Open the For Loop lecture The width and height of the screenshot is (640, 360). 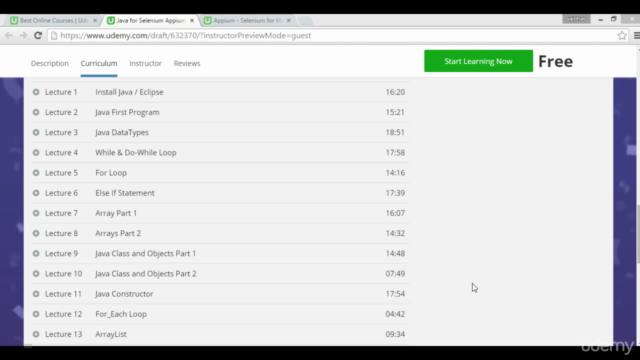[111, 173]
